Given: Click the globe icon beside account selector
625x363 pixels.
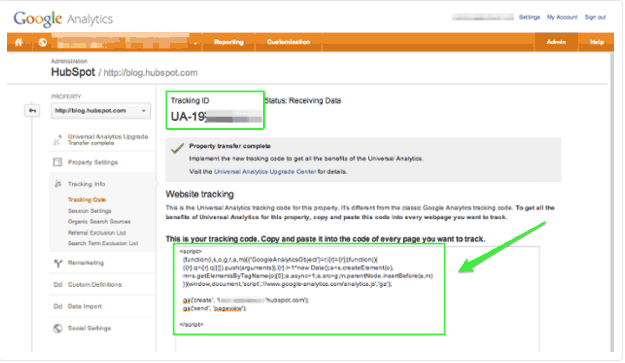Looking at the screenshot, I should [43, 42].
